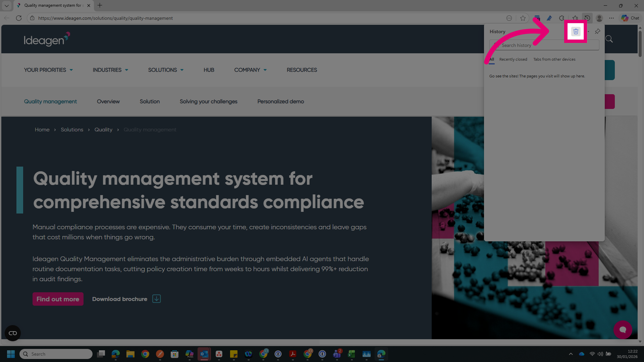
Task: Pin the History panel
Action: click(x=597, y=32)
